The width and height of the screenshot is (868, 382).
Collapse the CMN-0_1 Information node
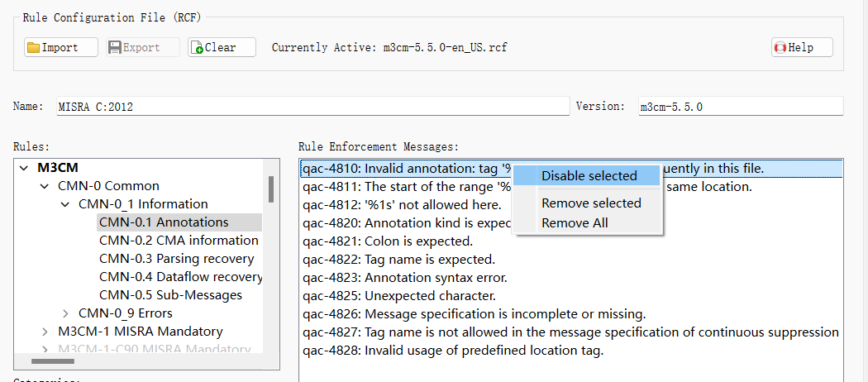tap(65, 204)
